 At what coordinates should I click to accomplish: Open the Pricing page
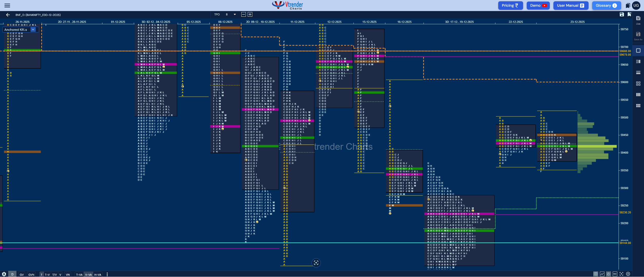pyautogui.click(x=510, y=5)
